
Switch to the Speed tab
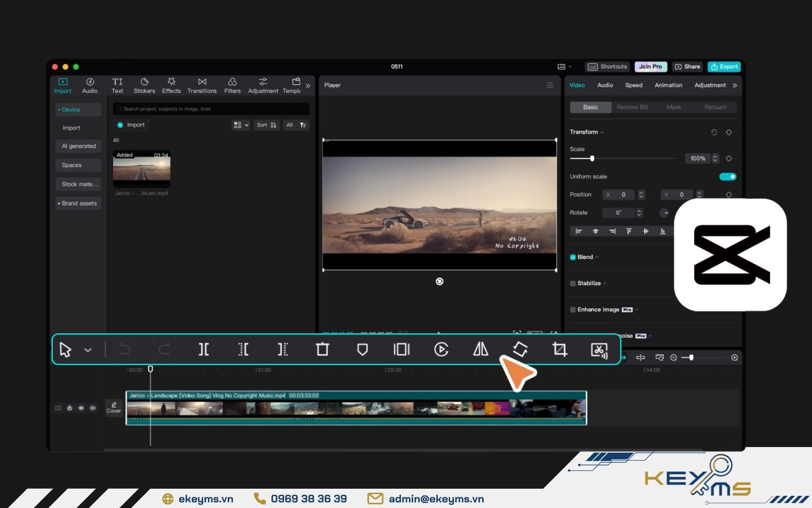click(633, 85)
